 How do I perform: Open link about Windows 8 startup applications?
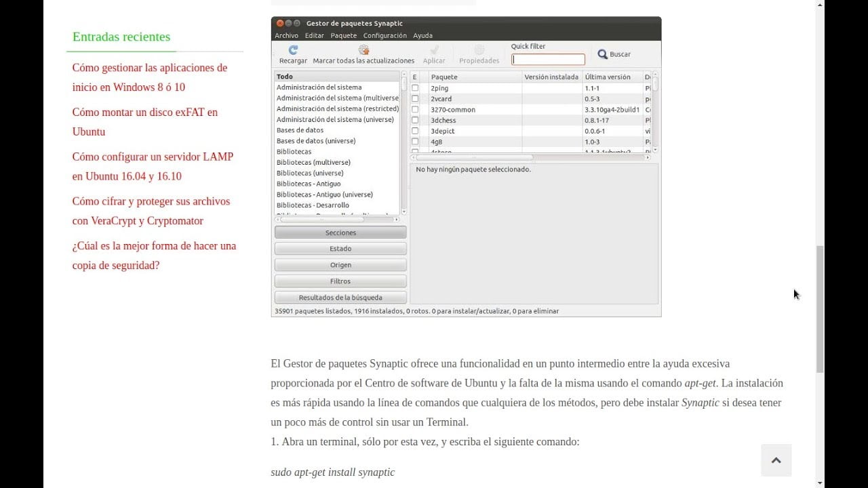tap(150, 77)
